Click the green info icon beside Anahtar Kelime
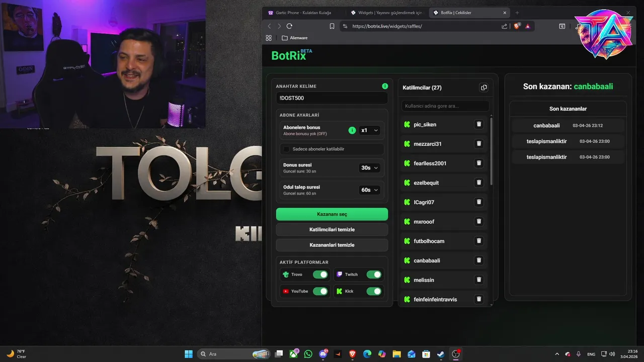The height and width of the screenshot is (362, 644). pos(385,86)
